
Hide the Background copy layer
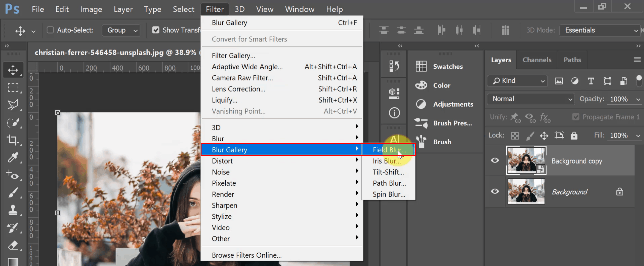click(495, 160)
